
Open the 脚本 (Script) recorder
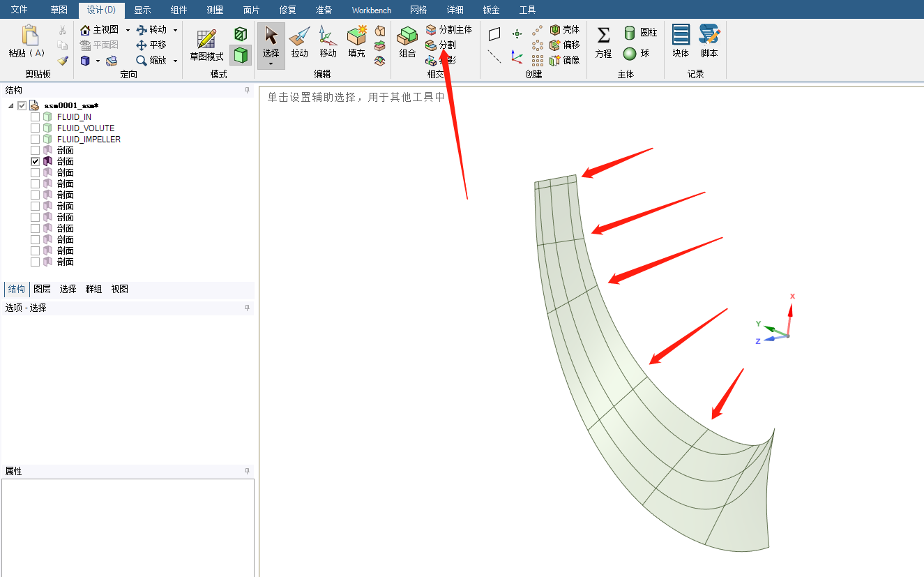coord(709,42)
